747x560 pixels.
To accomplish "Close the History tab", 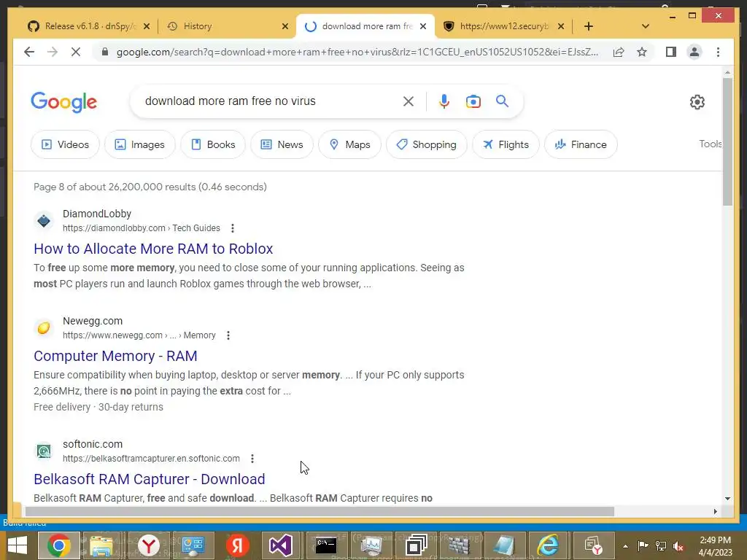I will tap(285, 26).
